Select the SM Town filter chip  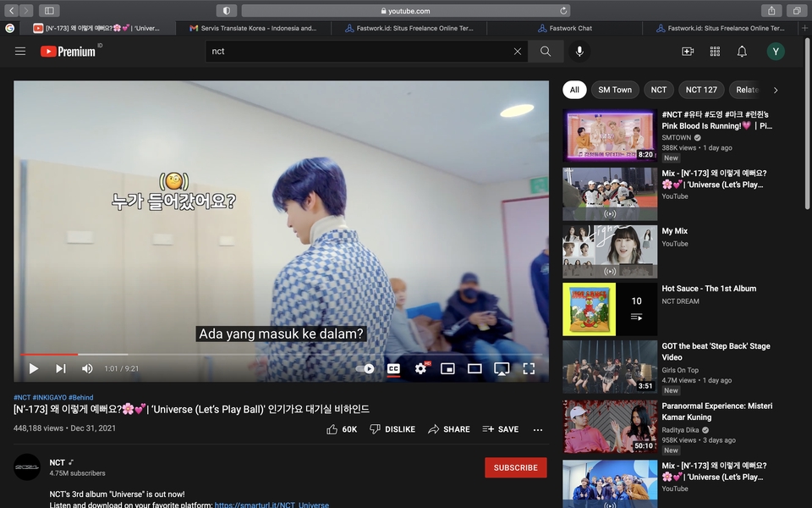coord(614,89)
